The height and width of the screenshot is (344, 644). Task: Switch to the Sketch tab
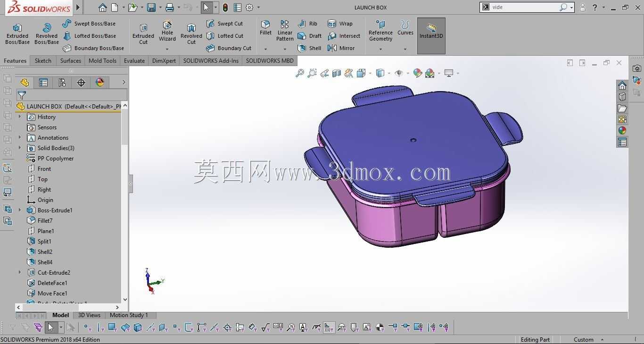coord(43,61)
